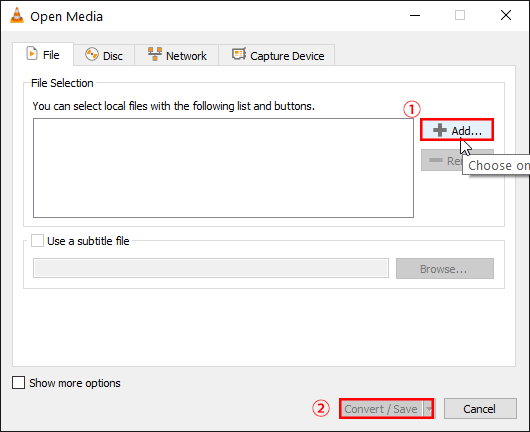Close the Open Media dialog

coord(506,15)
